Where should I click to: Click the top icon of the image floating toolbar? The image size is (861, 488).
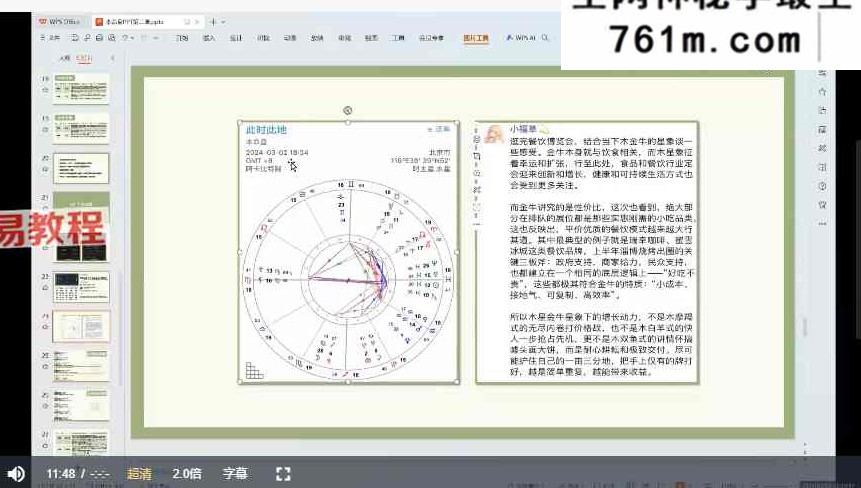[477, 139]
